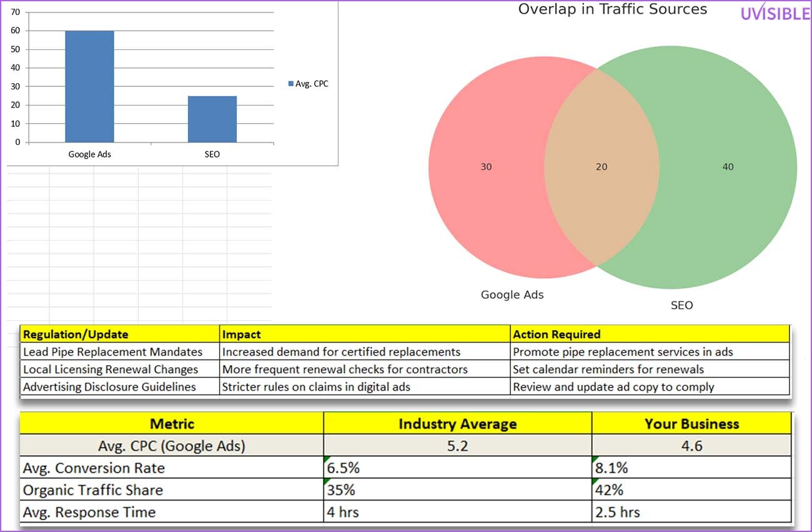
Task: Click Stricter rules on claims cell
Action: [x=365, y=386]
